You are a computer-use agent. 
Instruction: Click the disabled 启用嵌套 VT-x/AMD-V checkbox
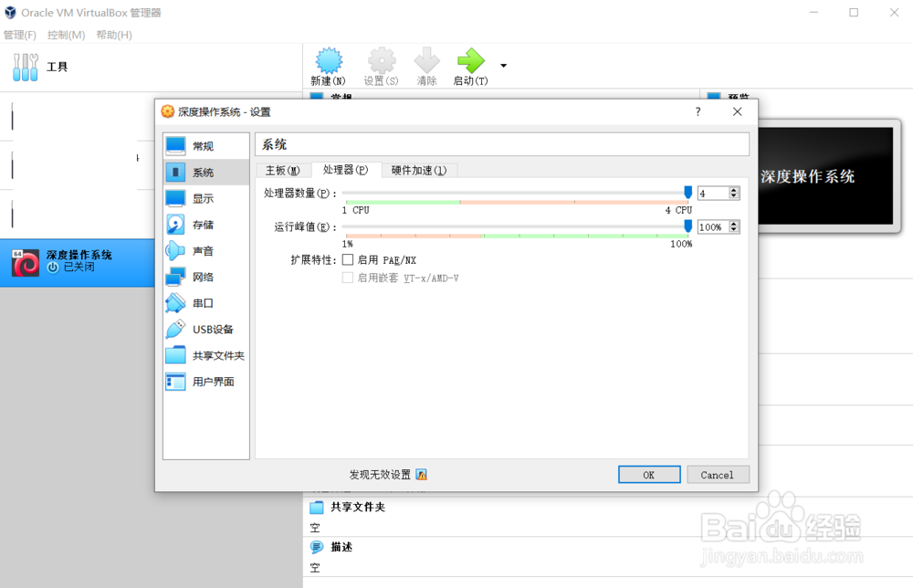(x=348, y=278)
